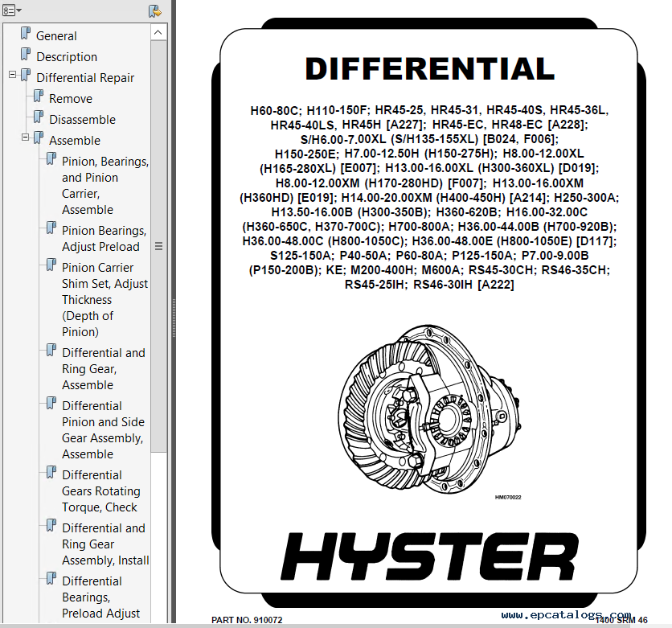Click icon beside Pinion Bearings, Adjust Preload
The image size is (672, 628).
coord(51,228)
